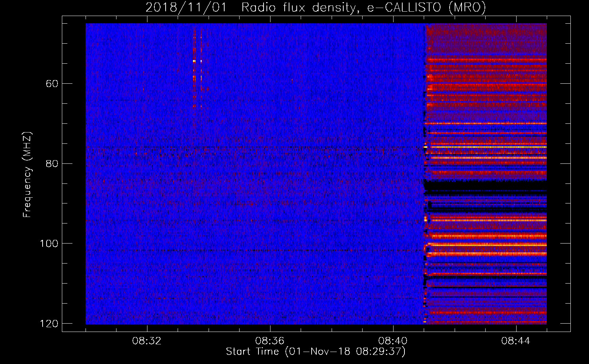Click the 08:40 time tick label
The height and width of the screenshot is (364, 589).
(393, 341)
